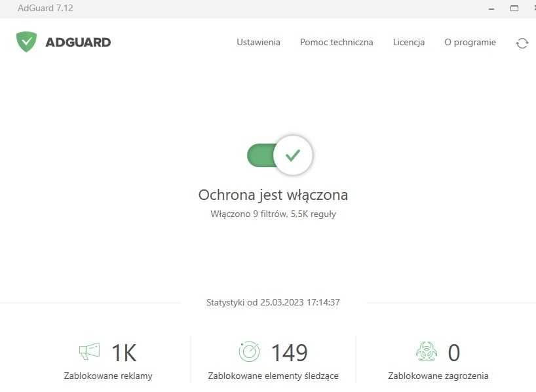Toggle the green protection switch off
Screen dimensions: 536x392
(x=280, y=155)
